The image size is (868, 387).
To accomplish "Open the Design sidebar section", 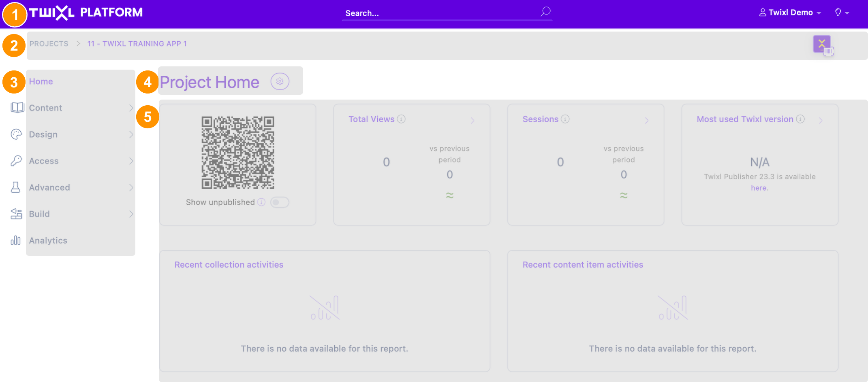I will (x=43, y=134).
